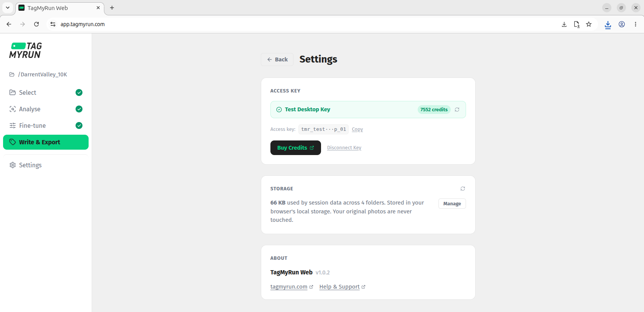Go to the Select step

point(46,92)
